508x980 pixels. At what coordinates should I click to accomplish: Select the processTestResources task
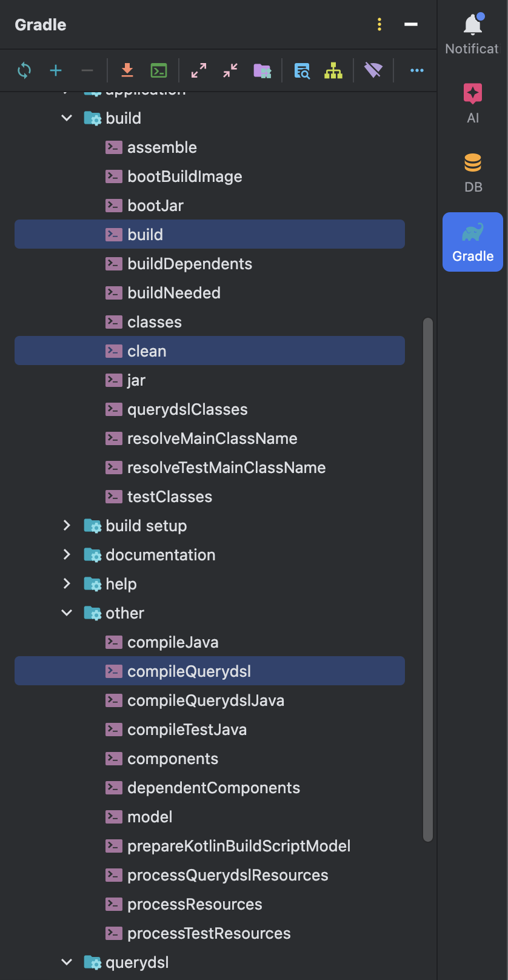[x=210, y=933]
